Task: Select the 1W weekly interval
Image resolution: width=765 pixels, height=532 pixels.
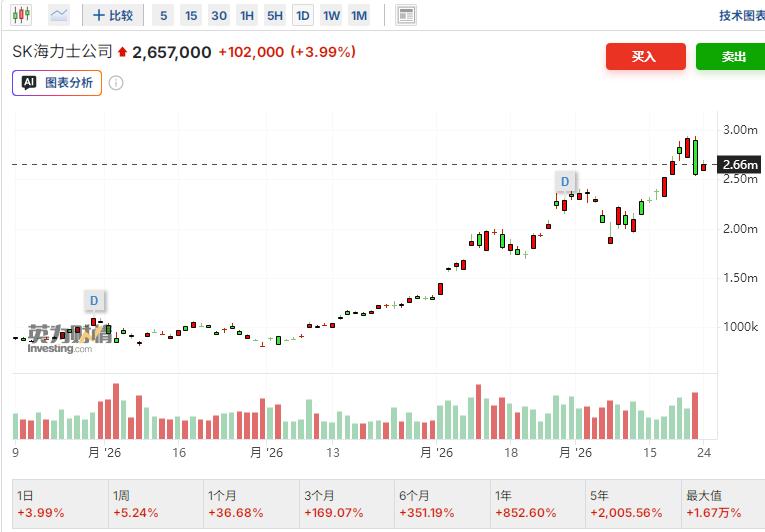Action: tap(331, 16)
